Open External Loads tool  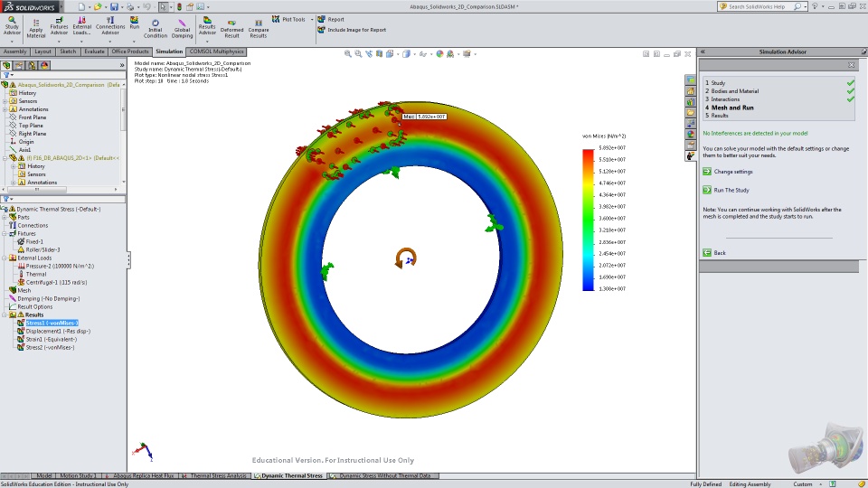tap(81, 26)
